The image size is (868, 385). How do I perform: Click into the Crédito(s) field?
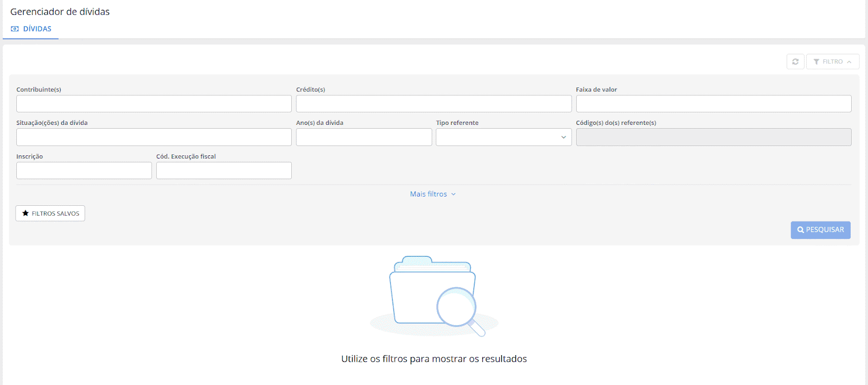click(433, 104)
